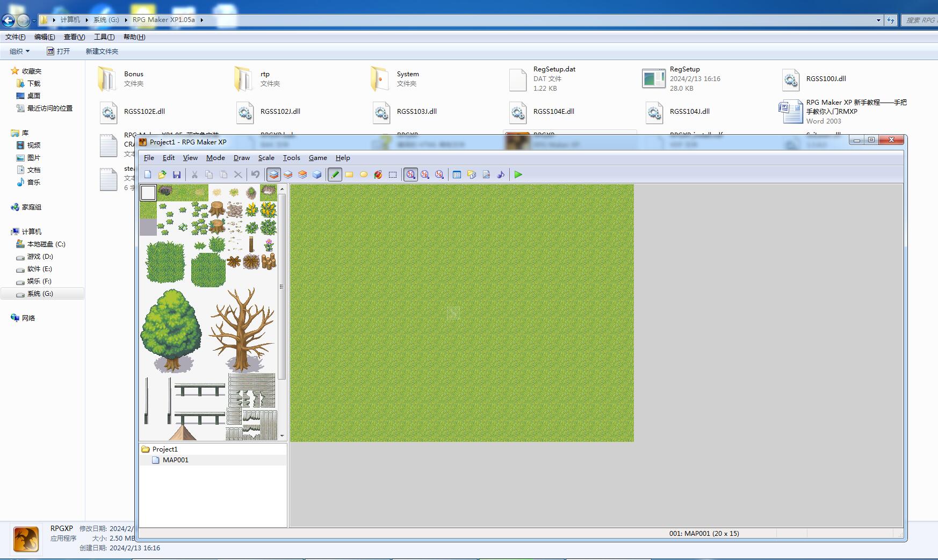Select Layer 2 editing mode
Viewport: 938px width, 560px height.
click(x=288, y=174)
